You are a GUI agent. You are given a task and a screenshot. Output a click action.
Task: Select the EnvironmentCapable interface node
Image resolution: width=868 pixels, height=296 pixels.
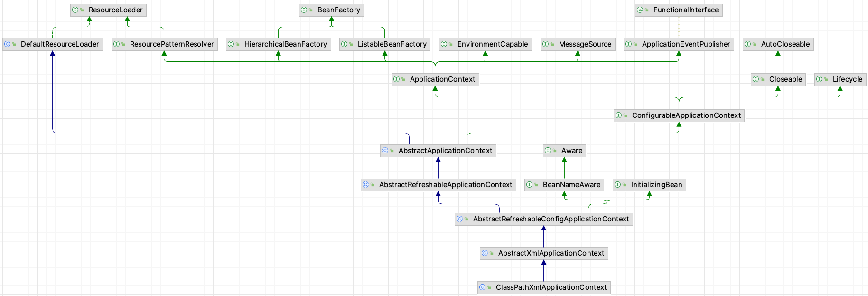[x=492, y=44]
